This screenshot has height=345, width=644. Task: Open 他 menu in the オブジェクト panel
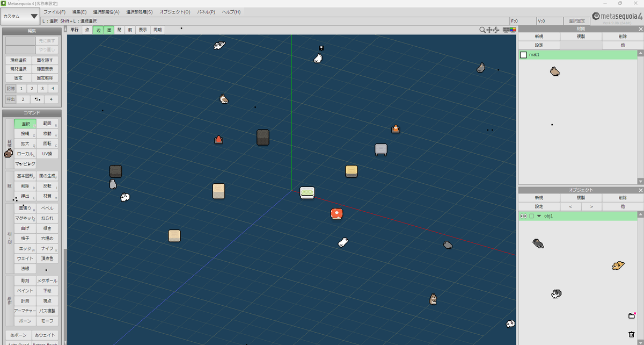click(x=623, y=206)
